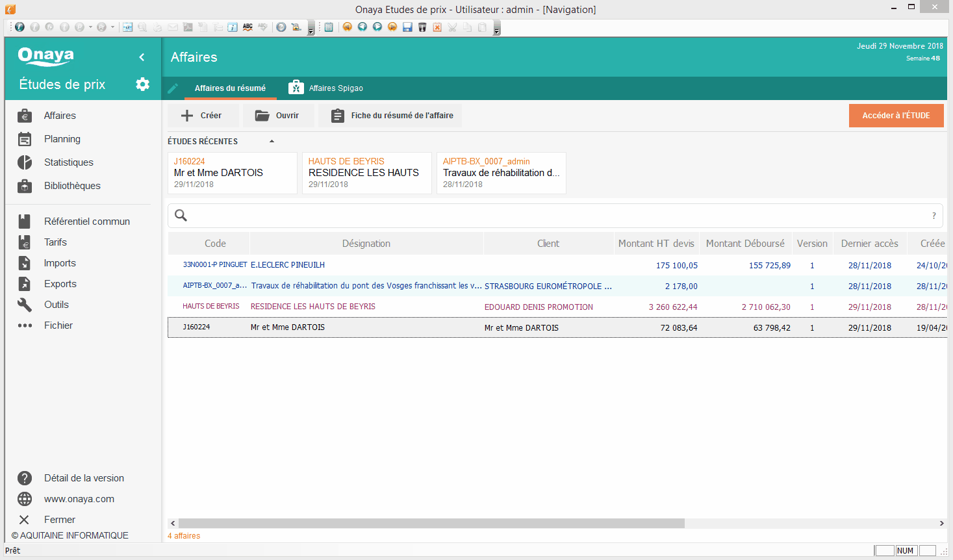
Task: Click the save floppy disk toolbar icon
Action: coord(407,27)
